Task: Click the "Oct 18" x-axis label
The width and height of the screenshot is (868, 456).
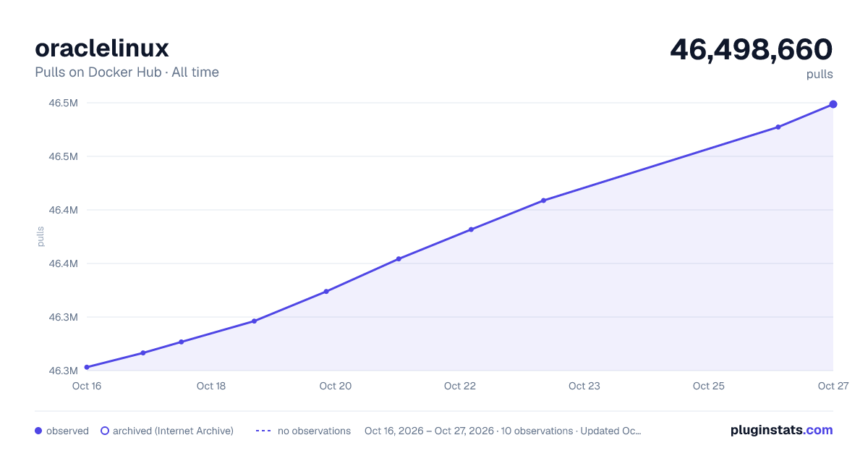Action: click(x=211, y=386)
